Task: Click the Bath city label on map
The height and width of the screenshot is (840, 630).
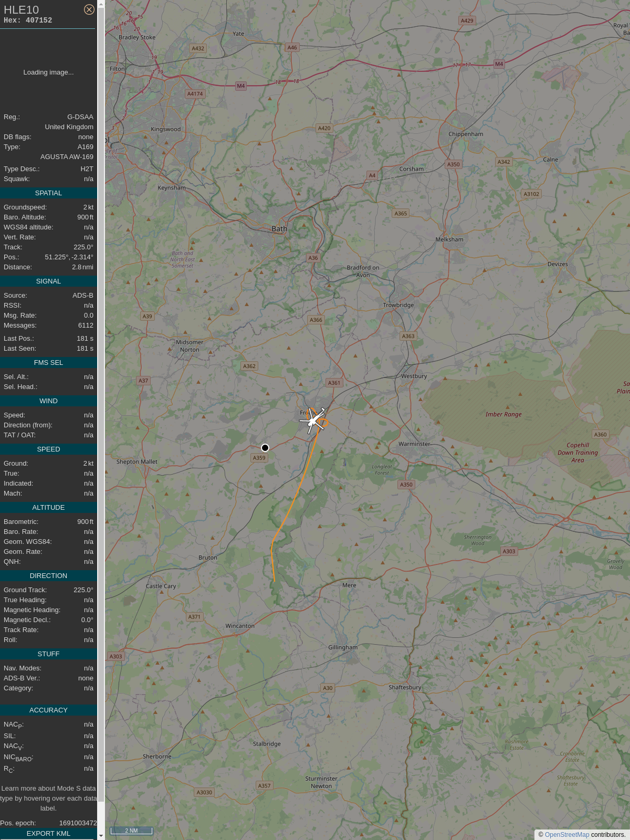Action: click(x=279, y=229)
